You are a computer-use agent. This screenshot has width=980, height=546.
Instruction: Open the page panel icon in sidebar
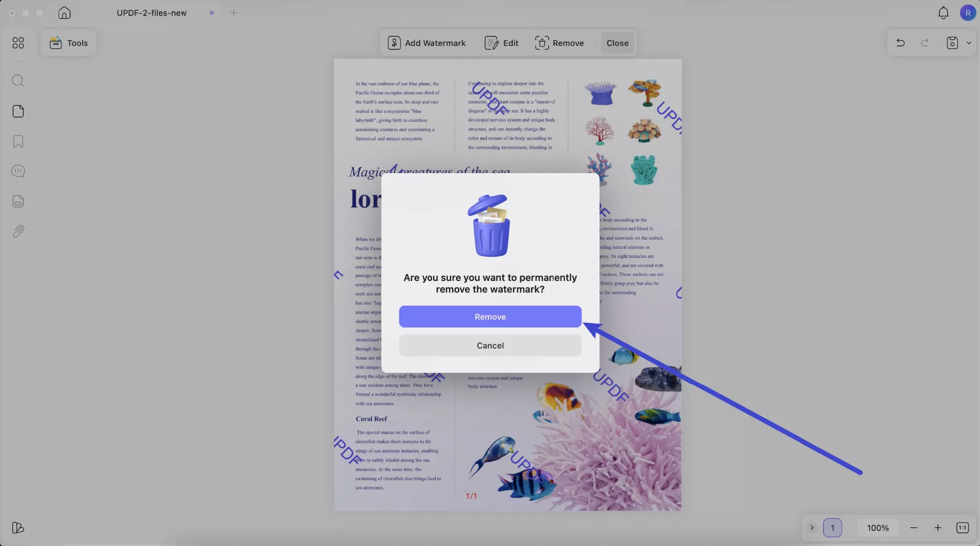click(x=18, y=111)
